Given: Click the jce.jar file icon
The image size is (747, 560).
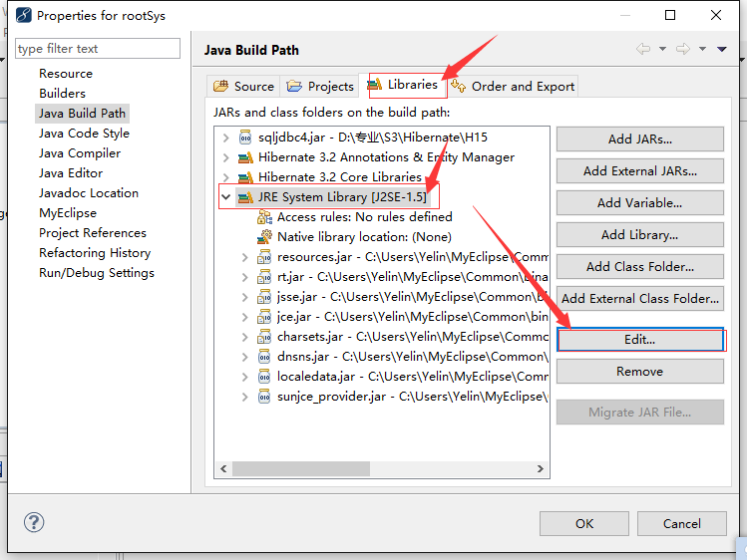Looking at the screenshot, I should pyautogui.click(x=264, y=317).
